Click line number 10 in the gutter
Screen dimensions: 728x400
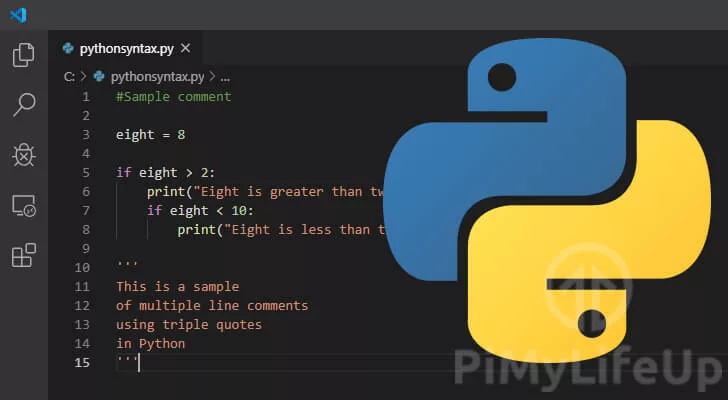83,267
